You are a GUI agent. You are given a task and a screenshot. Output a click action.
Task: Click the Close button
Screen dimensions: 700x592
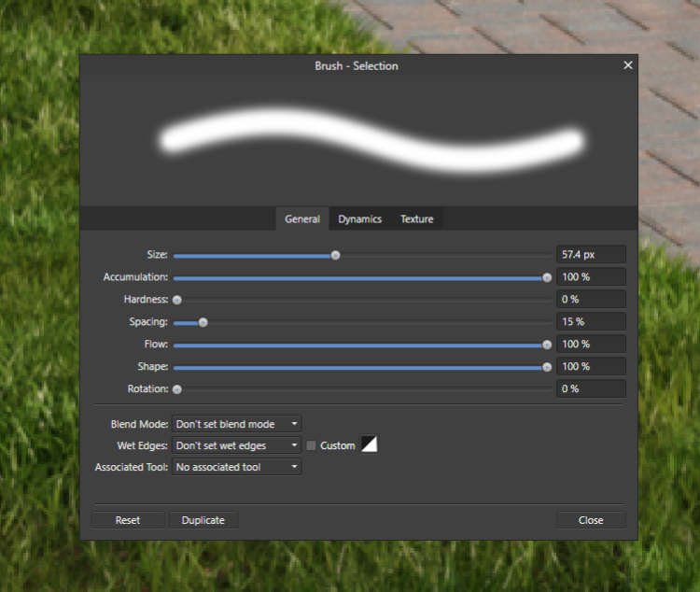pyautogui.click(x=591, y=520)
